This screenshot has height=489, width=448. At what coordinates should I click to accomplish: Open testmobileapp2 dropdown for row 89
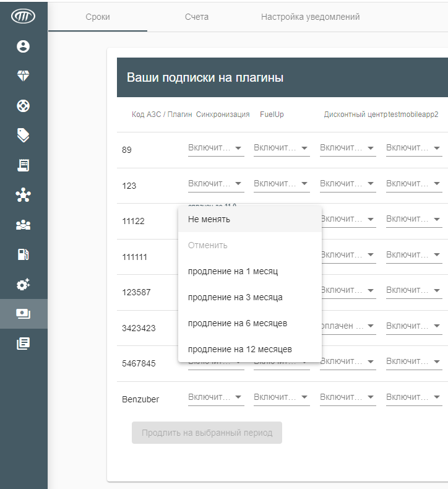[414, 148]
